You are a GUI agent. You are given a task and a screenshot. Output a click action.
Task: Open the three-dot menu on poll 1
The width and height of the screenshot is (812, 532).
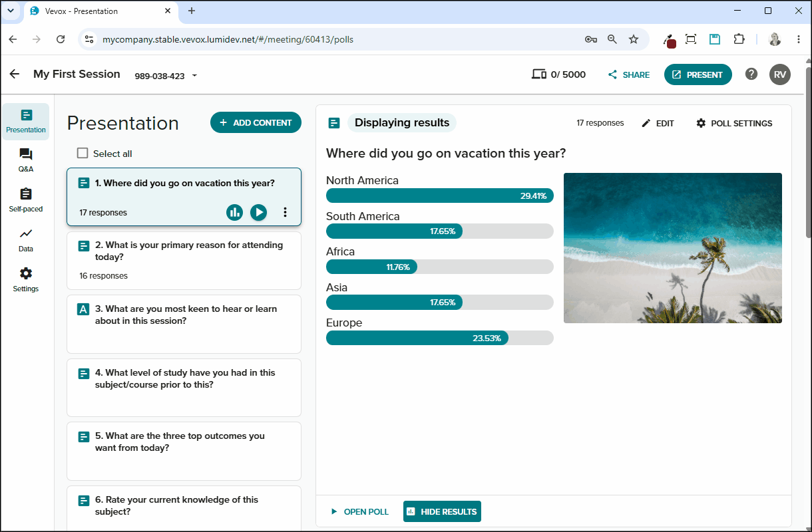(x=285, y=212)
